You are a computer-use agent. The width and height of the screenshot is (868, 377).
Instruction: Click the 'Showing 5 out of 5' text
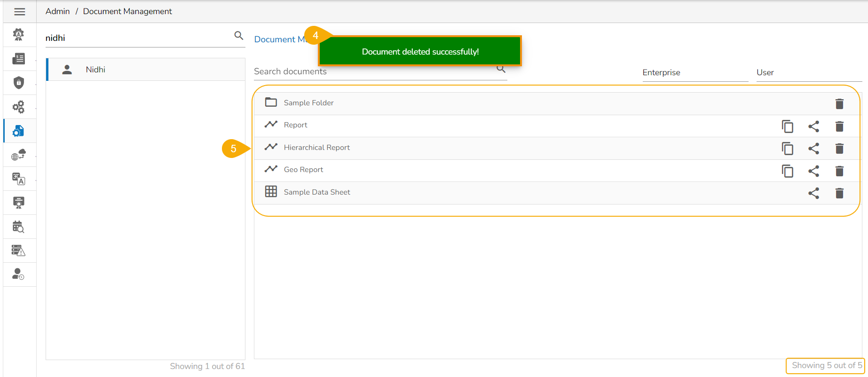click(827, 365)
